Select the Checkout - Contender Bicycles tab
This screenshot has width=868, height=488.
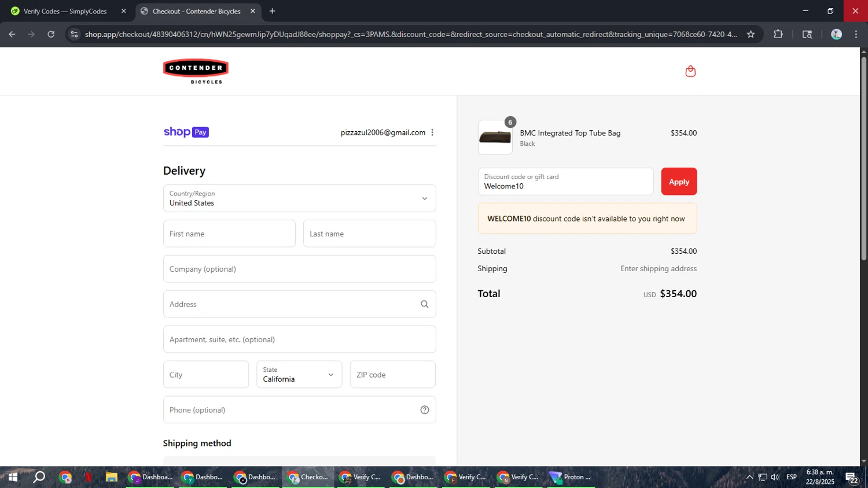197,11
